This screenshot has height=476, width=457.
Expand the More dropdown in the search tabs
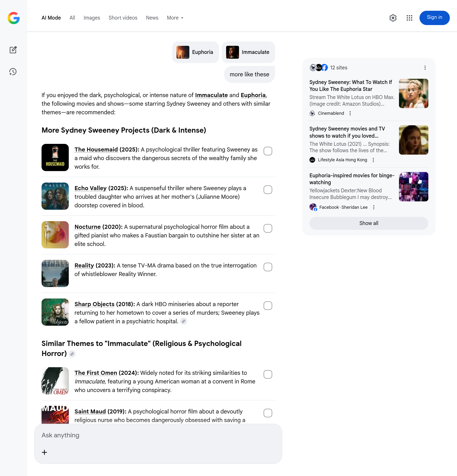coord(175,18)
